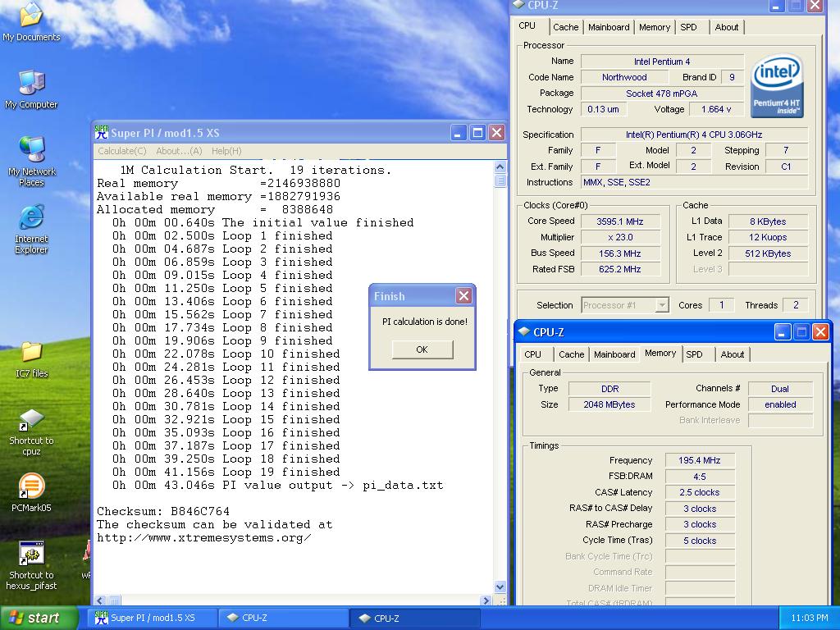Click the Core Speed 3595.1 MHz value
The image size is (840, 630).
click(x=620, y=221)
